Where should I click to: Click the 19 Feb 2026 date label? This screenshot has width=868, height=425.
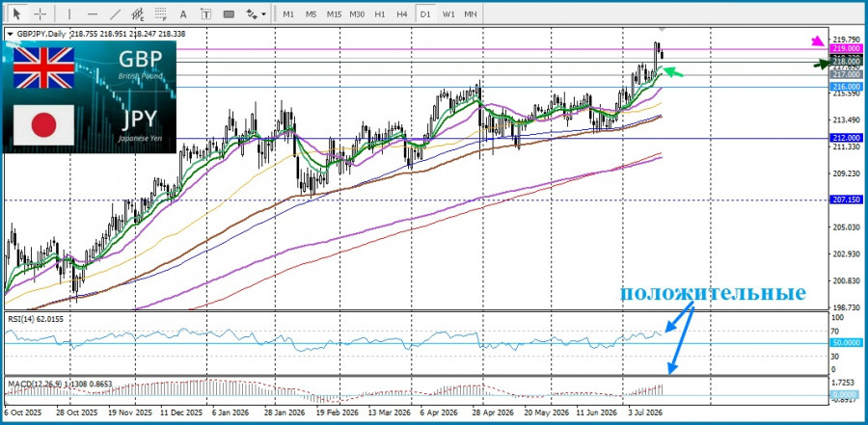coord(338,412)
